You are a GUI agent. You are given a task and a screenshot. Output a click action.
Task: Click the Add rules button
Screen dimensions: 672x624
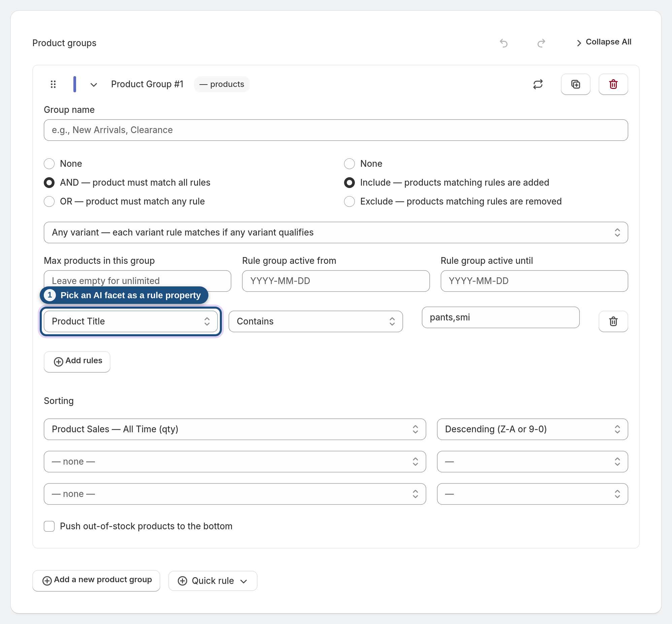[77, 361]
